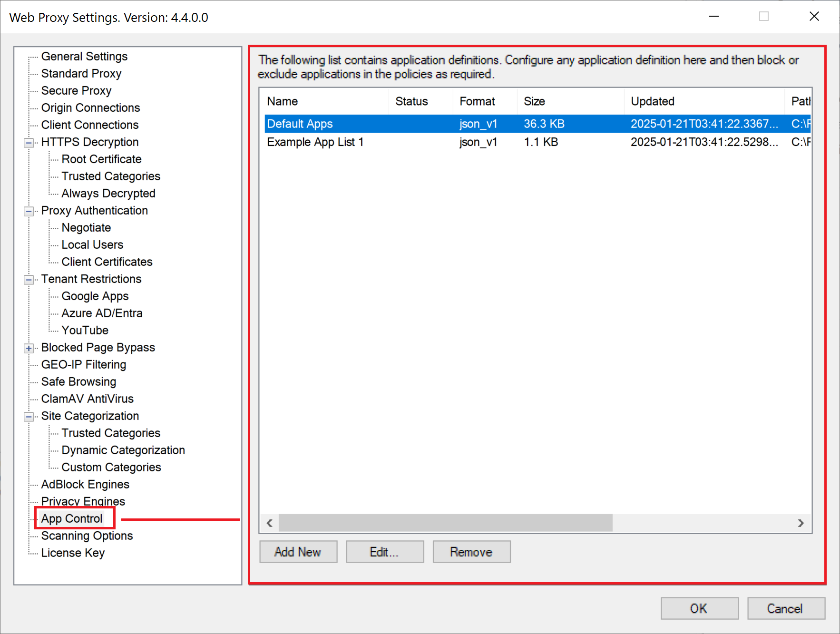
Task: Open General Settings in the tree
Action: (x=84, y=57)
